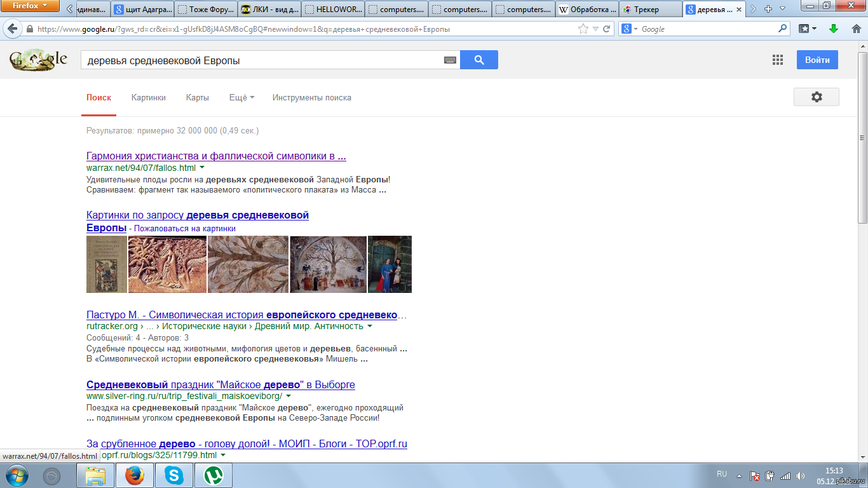Switch to the Тоже Фору... browser tab
Screen dimensions: 868x488
(206, 10)
